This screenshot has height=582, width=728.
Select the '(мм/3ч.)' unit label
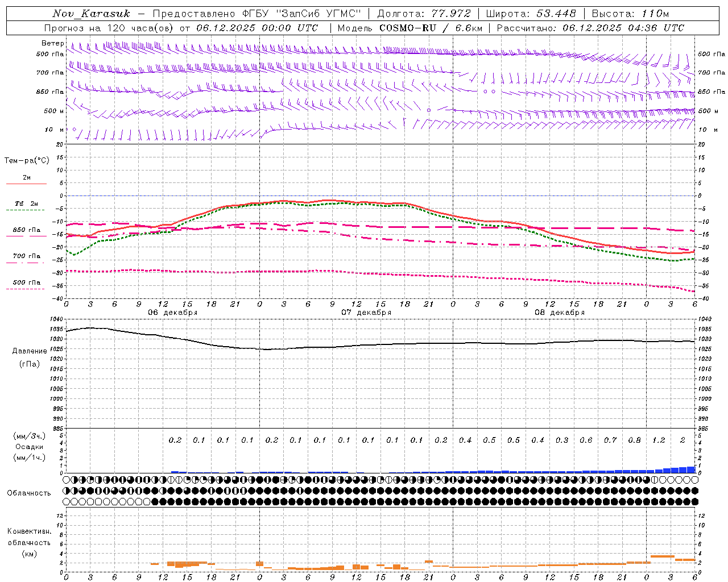(x=29, y=436)
